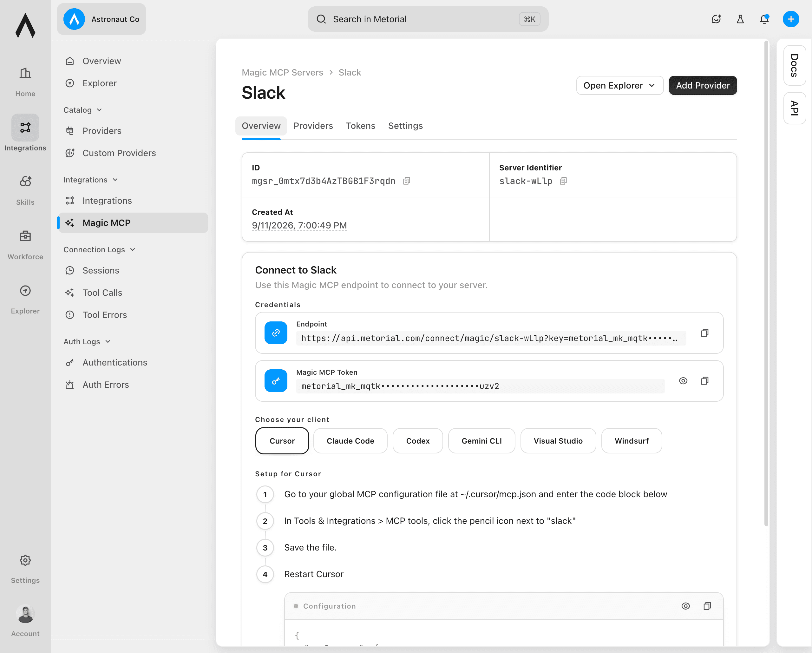Select Visual Studio as client
This screenshot has width=812, height=653.
(x=558, y=441)
